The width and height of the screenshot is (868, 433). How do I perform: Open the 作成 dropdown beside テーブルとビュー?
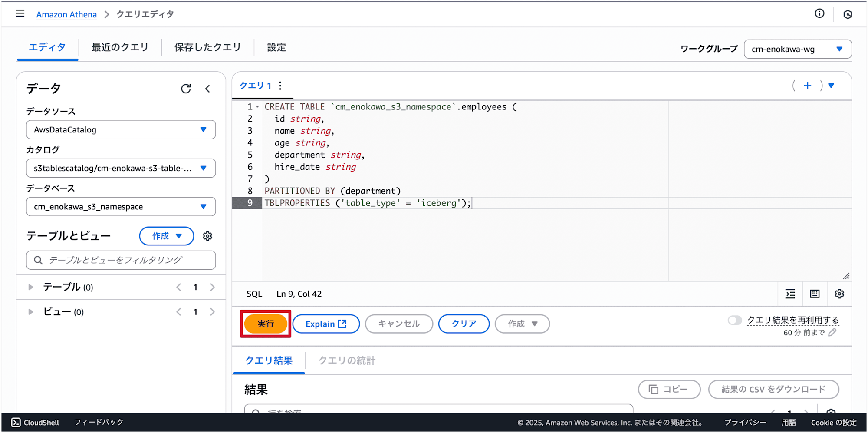coord(167,236)
